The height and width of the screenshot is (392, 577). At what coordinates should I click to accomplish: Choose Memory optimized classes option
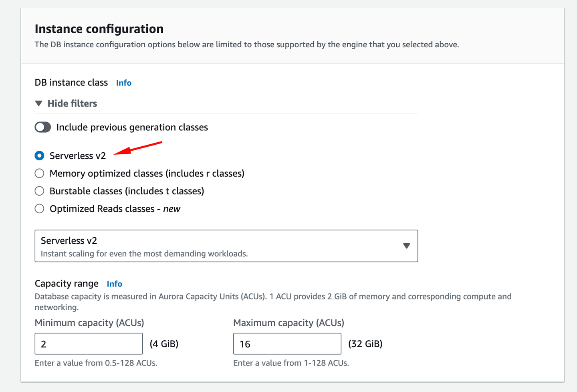[39, 173]
